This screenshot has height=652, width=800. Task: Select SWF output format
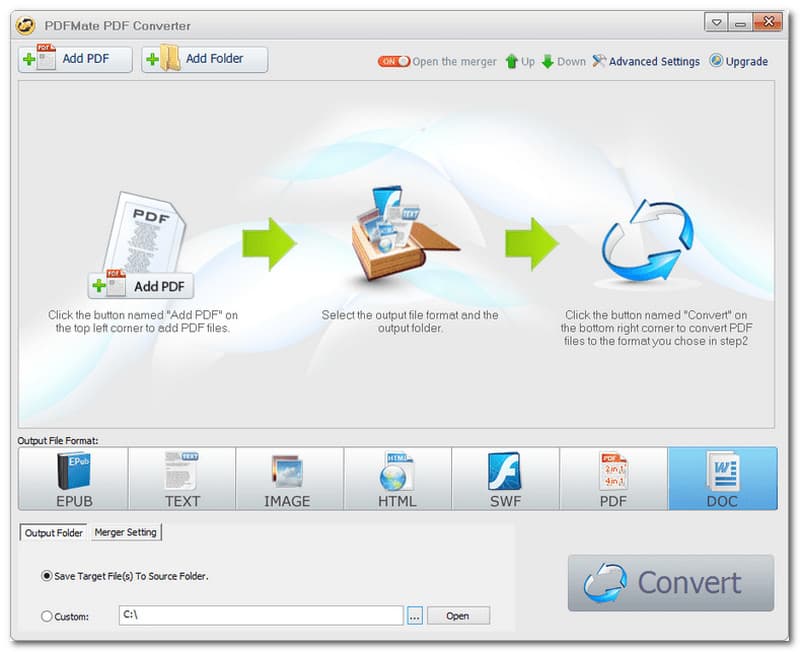tap(506, 479)
